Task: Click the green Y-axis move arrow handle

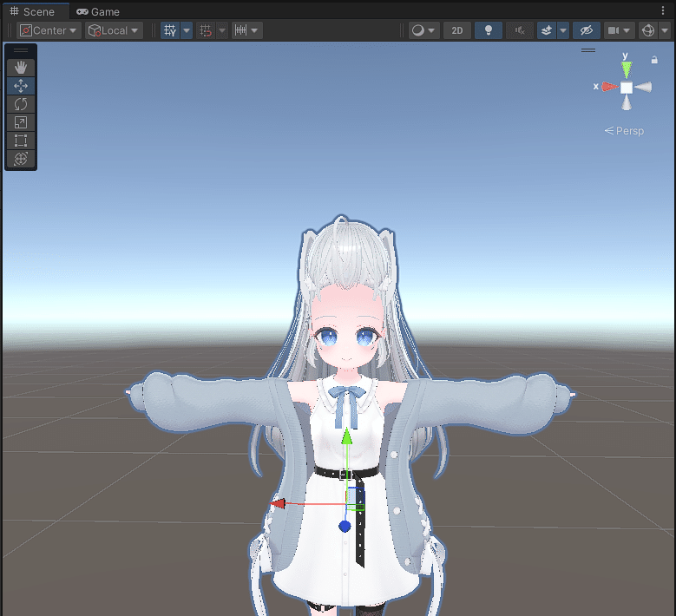Action: (x=346, y=436)
